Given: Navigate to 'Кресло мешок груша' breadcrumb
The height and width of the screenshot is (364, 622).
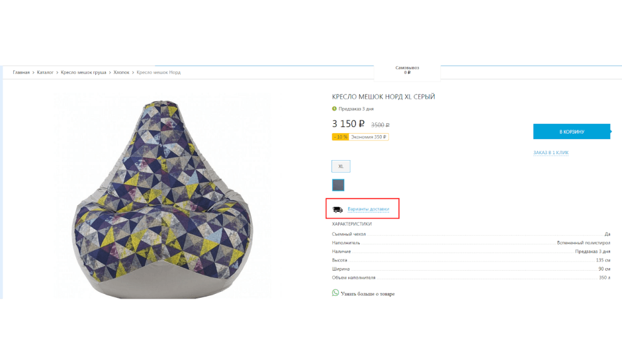Looking at the screenshot, I should click(83, 72).
